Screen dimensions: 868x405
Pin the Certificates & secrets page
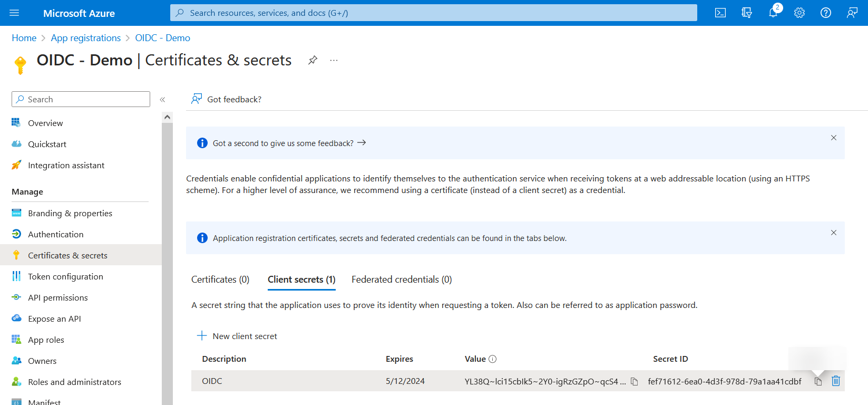click(313, 60)
